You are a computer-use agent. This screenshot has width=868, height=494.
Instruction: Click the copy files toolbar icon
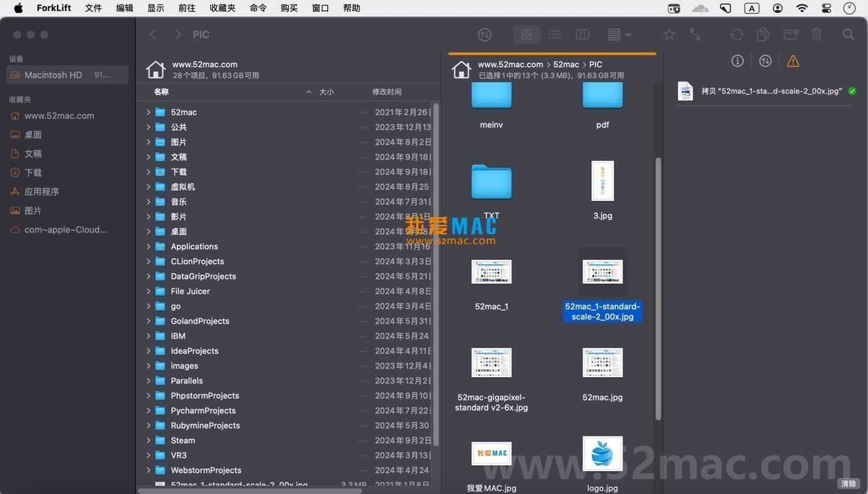[763, 35]
